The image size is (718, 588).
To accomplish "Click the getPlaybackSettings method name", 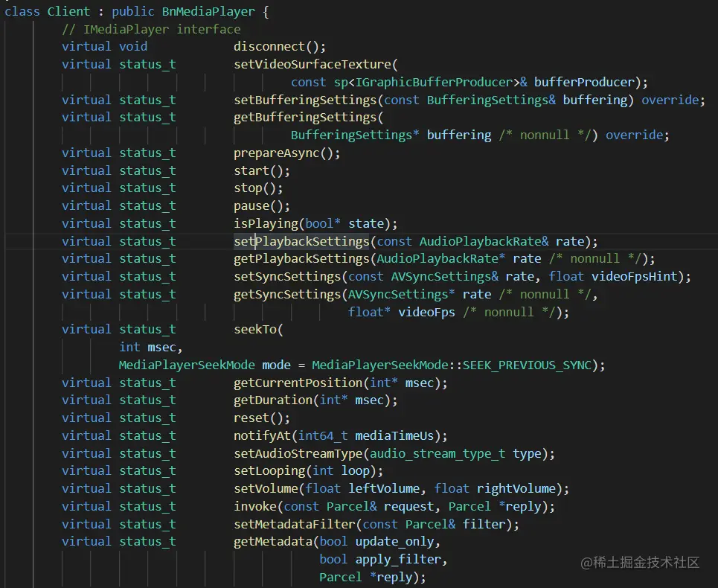I will point(301,259).
